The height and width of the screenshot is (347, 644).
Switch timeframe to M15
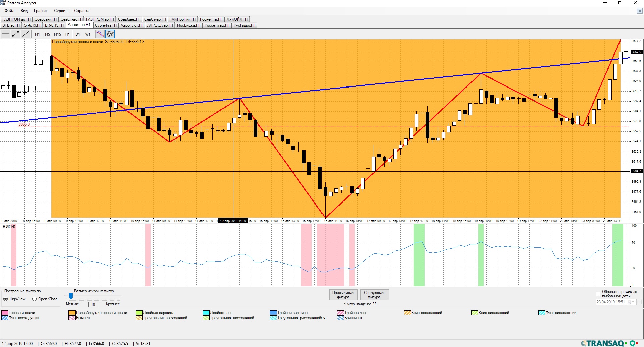coord(57,34)
